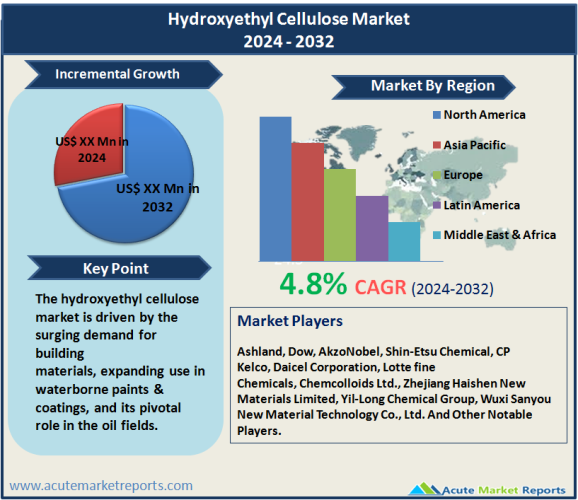The width and height of the screenshot is (578, 500).
Task: Click the "Latin America" legend label
Action: (482, 205)
